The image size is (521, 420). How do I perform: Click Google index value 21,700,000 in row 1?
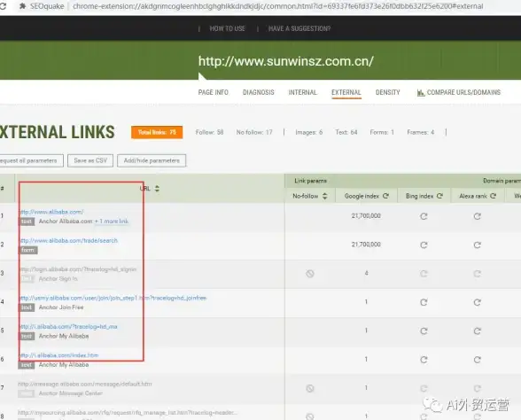(x=366, y=216)
